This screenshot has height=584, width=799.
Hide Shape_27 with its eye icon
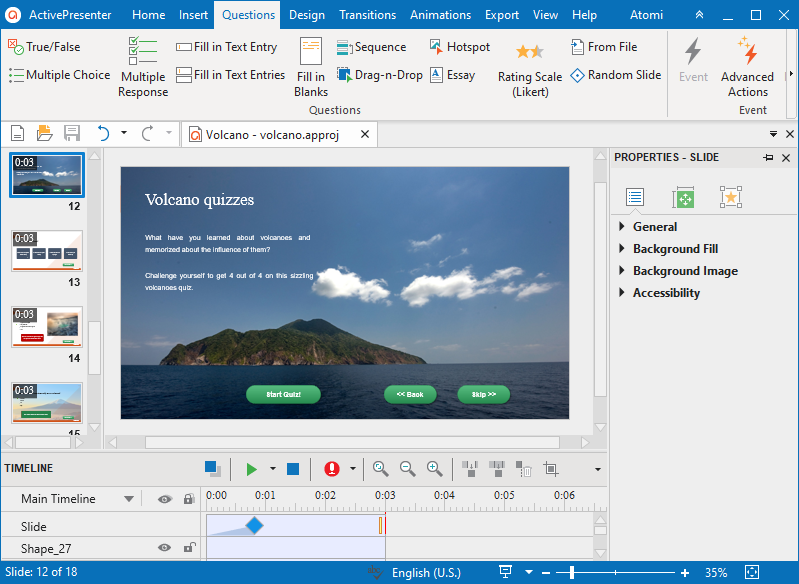pos(164,548)
